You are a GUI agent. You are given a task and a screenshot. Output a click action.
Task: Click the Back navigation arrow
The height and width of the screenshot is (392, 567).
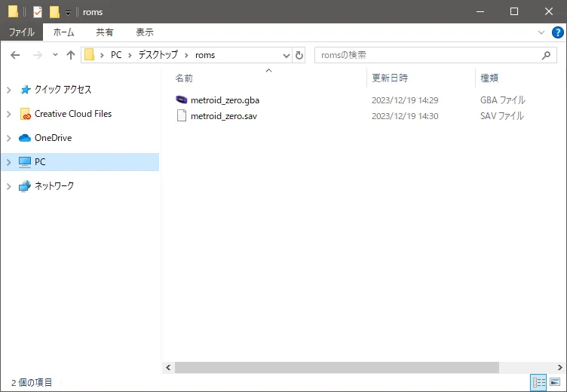click(x=15, y=55)
